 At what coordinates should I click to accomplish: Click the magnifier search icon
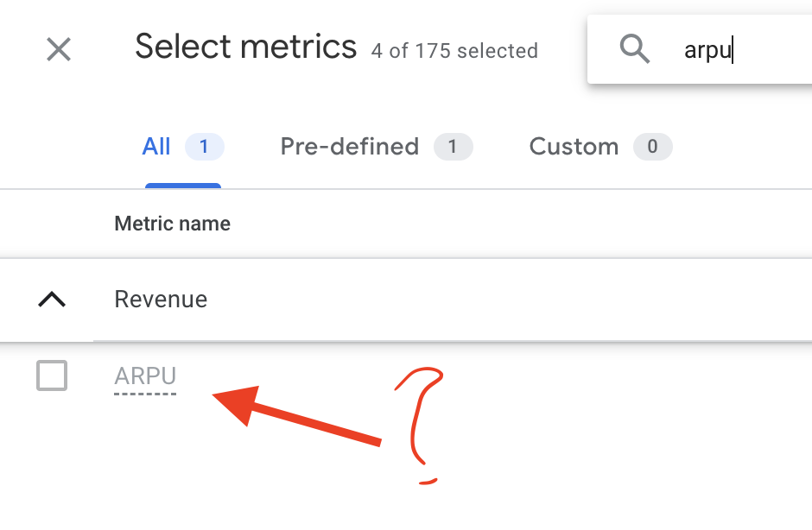(x=634, y=49)
